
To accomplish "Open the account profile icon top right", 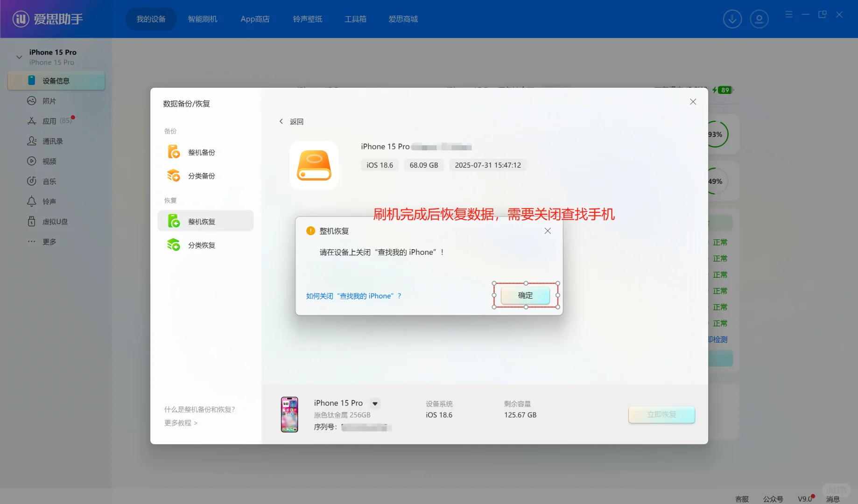I will point(759,19).
